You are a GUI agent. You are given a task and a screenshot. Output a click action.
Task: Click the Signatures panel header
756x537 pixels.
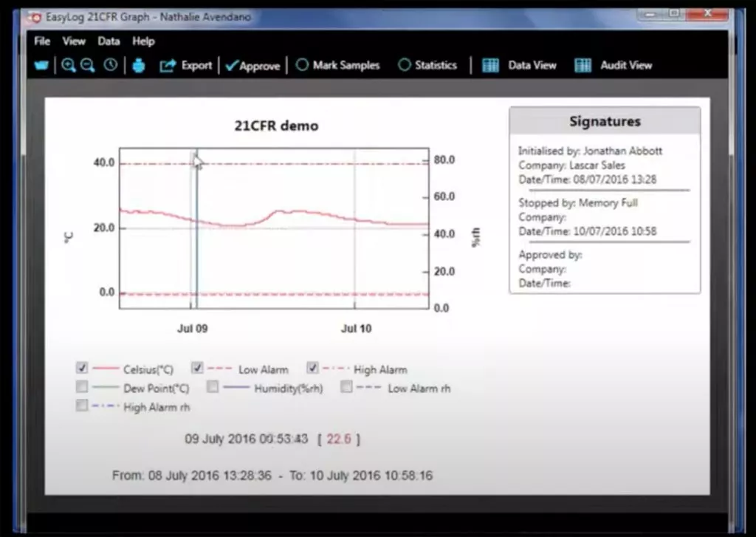pyautogui.click(x=604, y=120)
